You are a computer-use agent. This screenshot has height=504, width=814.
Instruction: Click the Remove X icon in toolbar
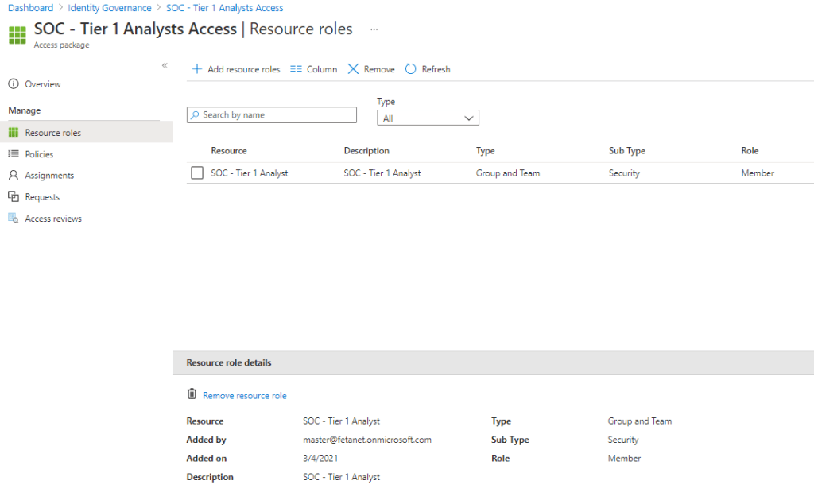pos(354,69)
